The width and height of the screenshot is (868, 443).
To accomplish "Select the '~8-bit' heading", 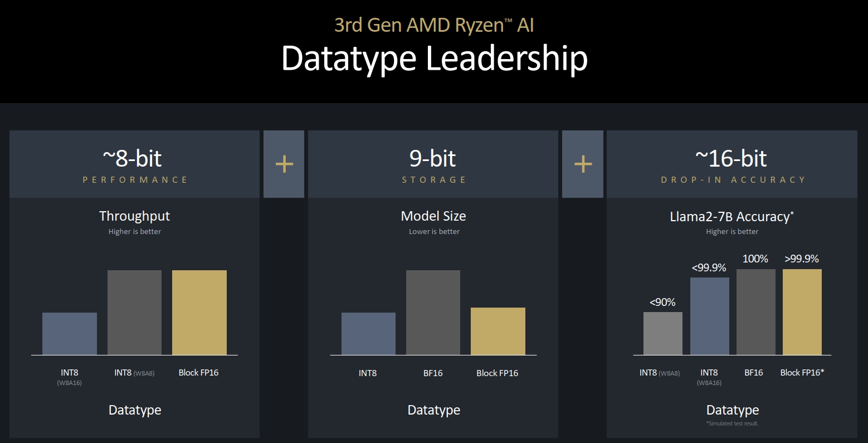I will (x=133, y=159).
